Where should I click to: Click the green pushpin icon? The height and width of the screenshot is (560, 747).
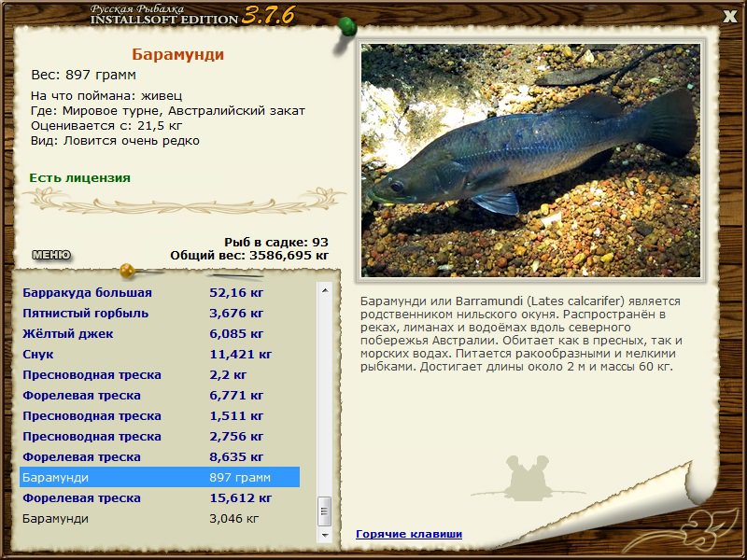click(347, 26)
